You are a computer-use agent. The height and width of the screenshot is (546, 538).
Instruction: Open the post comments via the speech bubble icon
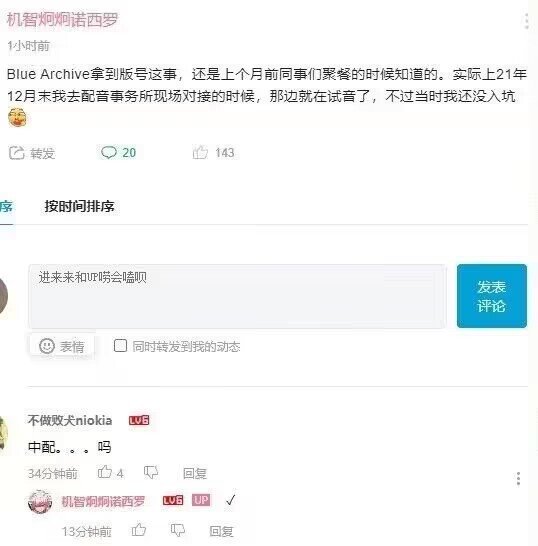coord(109,153)
